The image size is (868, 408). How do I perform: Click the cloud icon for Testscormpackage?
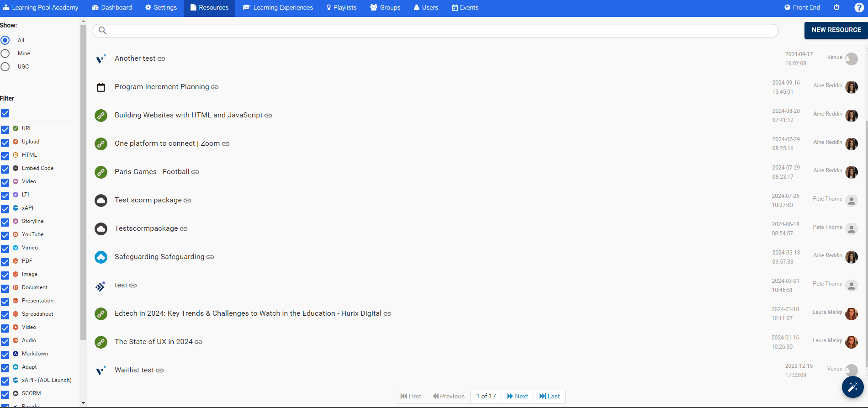[x=101, y=229]
